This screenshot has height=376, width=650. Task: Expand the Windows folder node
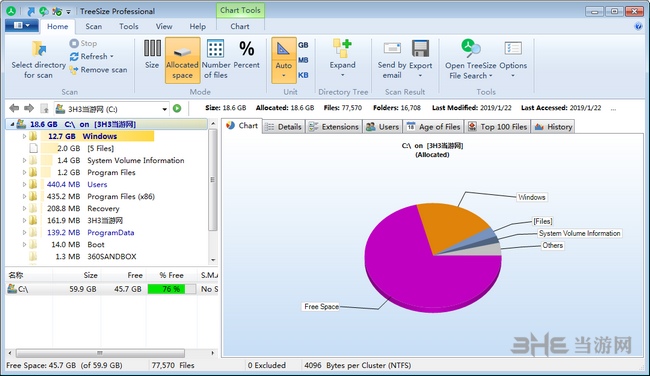24,136
